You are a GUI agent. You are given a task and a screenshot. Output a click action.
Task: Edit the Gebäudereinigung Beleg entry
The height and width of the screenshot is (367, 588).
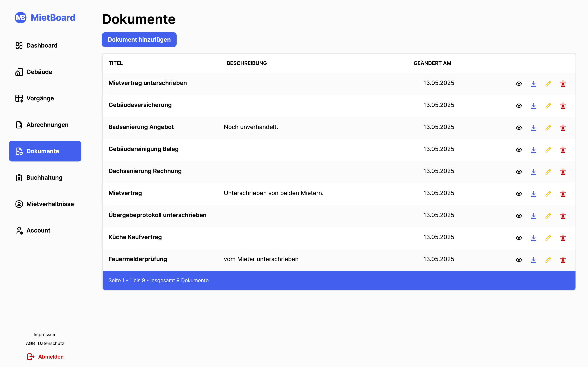tap(548, 150)
